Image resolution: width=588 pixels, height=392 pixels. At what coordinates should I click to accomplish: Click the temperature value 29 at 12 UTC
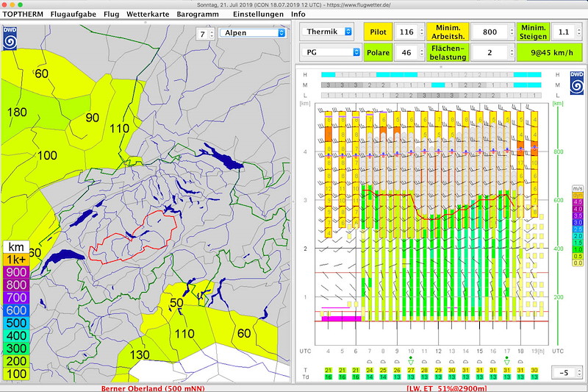438,370
